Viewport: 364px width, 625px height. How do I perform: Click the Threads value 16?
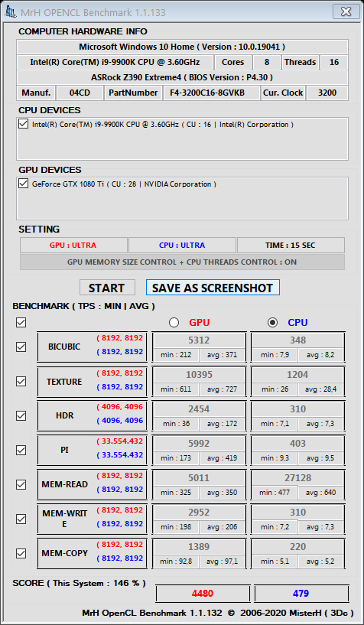click(333, 62)
